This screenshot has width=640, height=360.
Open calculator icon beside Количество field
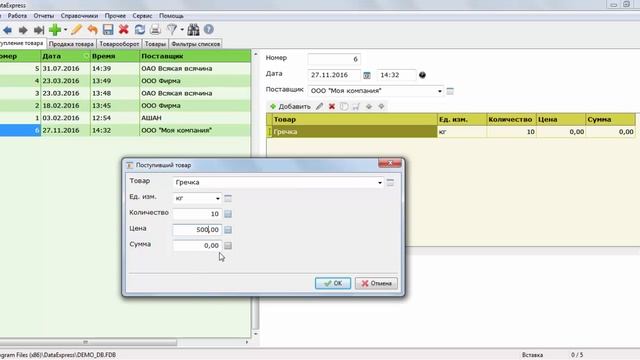(x=228, y=214)
